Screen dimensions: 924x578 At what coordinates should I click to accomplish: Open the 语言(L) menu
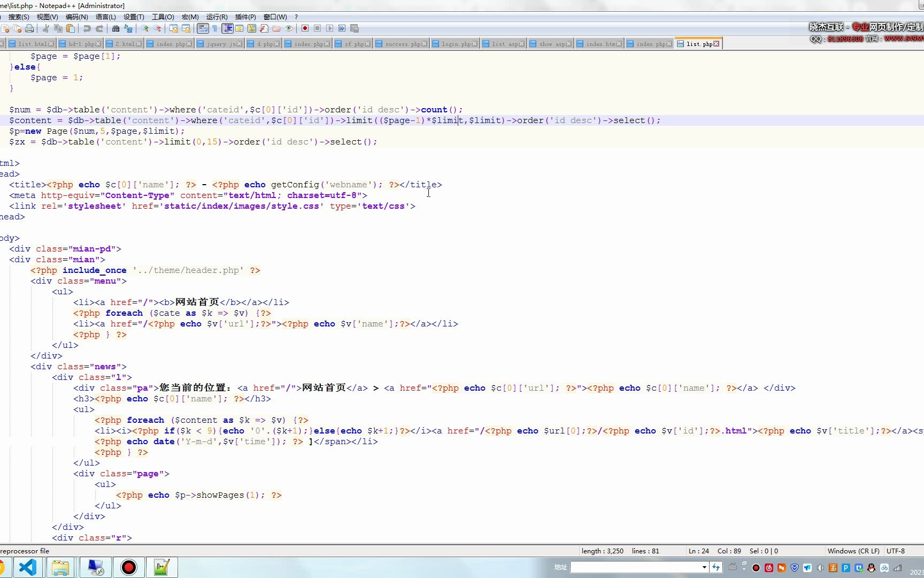point(105,17)
